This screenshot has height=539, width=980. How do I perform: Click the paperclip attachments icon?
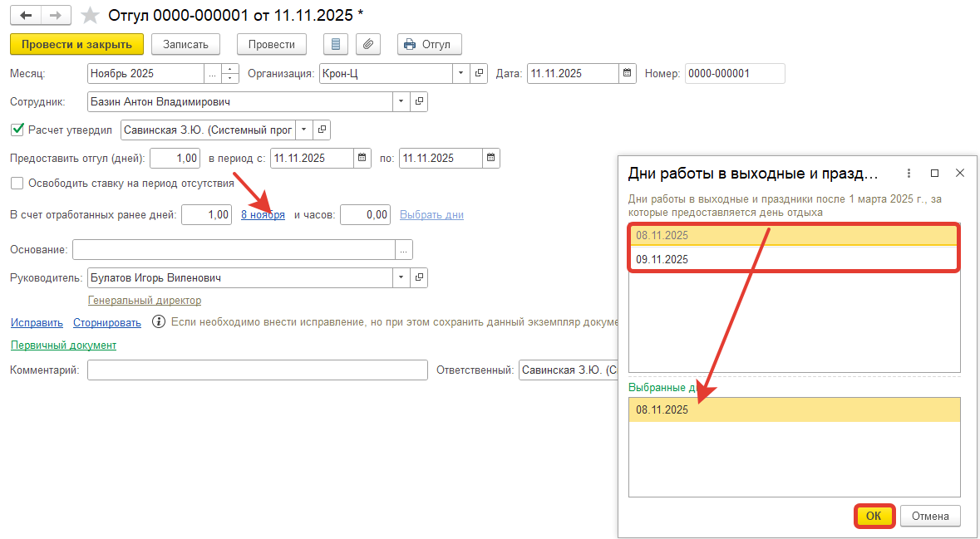pyautogui.click(x=368, y=44)
